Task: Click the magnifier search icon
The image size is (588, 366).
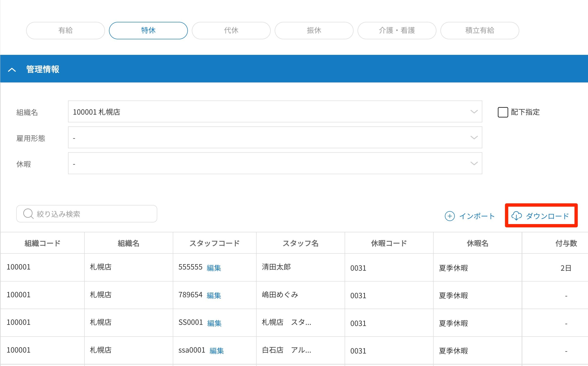Action: (28, 214)
